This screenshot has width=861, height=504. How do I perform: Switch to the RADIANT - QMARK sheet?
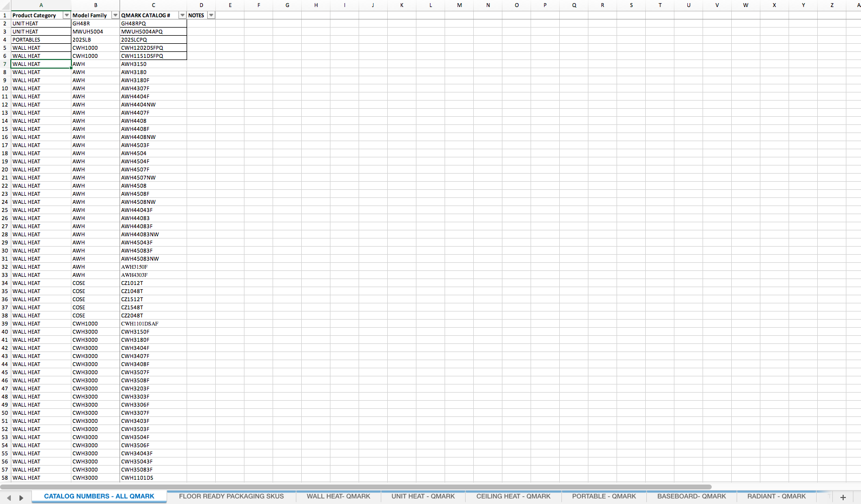coord(777,496)
